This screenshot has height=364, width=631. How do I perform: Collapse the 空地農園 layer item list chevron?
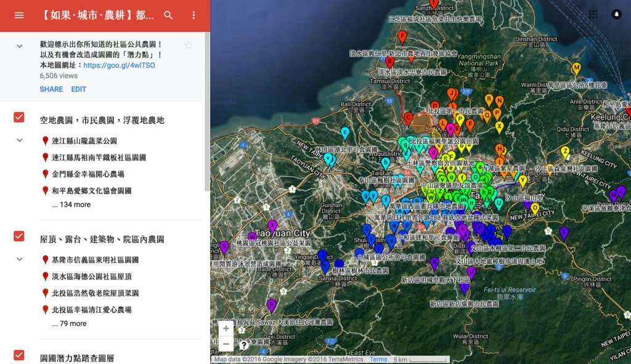coord(19,140)
